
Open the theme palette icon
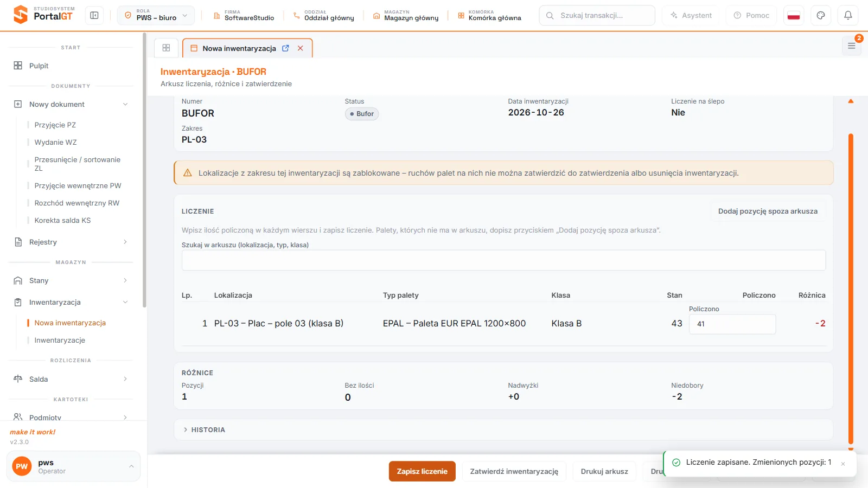tap(821, 15)
